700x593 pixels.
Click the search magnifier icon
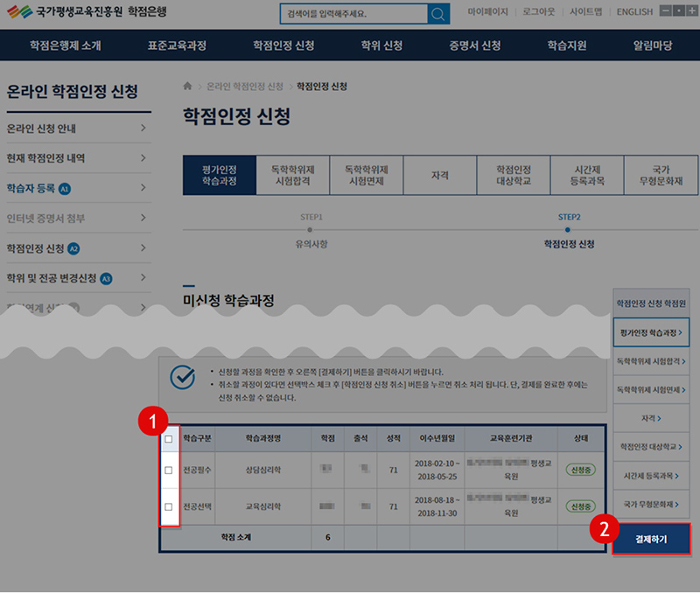pos(438,15)
